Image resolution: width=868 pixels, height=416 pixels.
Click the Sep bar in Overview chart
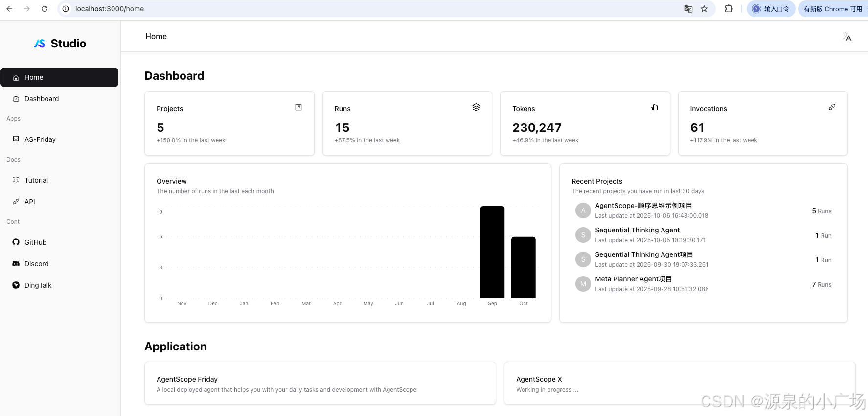point(492,252)
